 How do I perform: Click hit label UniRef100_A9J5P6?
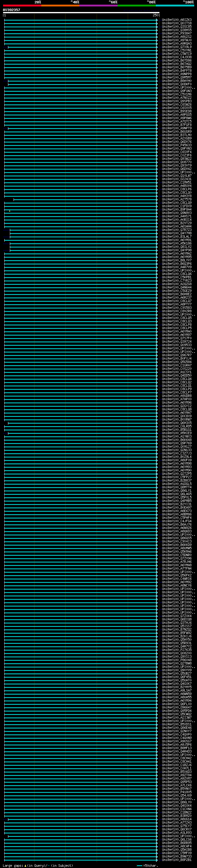tap(177, 745)
